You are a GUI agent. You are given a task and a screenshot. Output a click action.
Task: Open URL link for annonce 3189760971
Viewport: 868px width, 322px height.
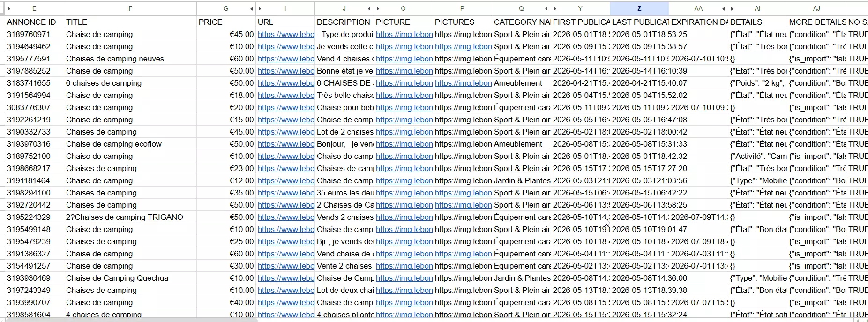coord(286,34)
